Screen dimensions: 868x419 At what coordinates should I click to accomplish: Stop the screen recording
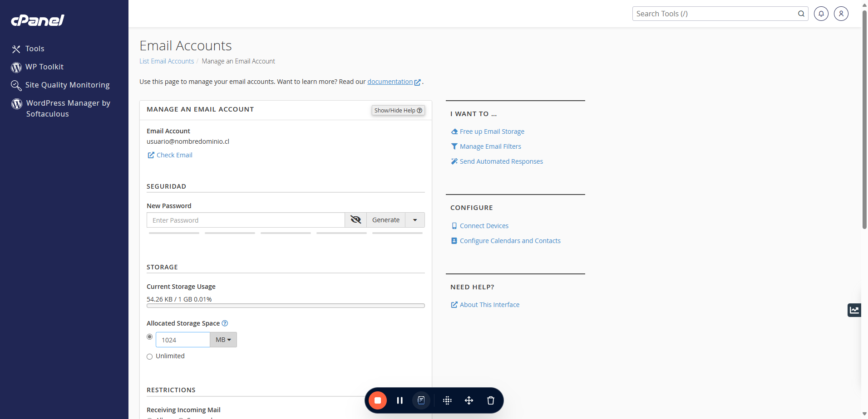[x=378, y=400]
